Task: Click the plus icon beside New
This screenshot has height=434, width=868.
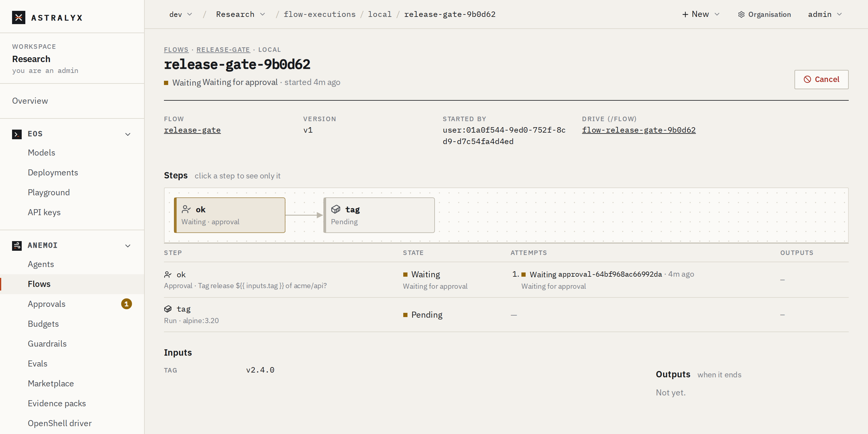Action: pos(685,14)
